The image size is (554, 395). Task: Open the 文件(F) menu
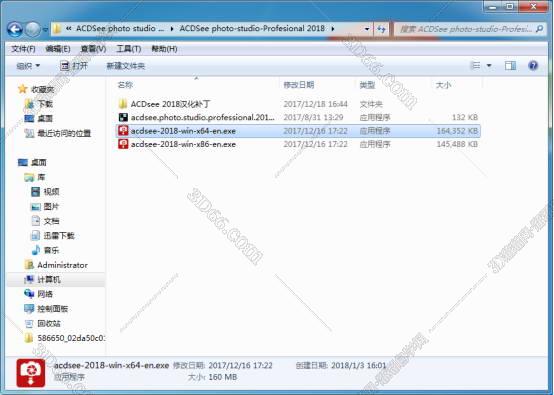pyautogui.click(x=23, y=49)
